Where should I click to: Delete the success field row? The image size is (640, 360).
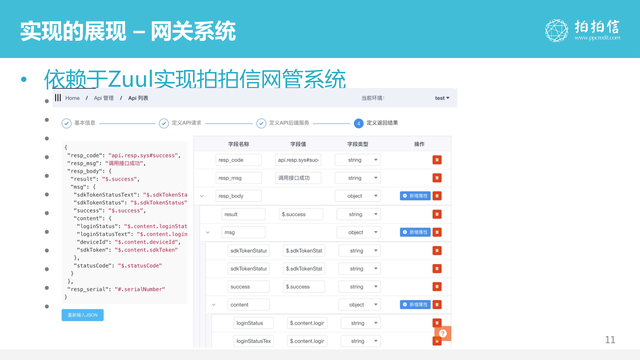(437, 287)
